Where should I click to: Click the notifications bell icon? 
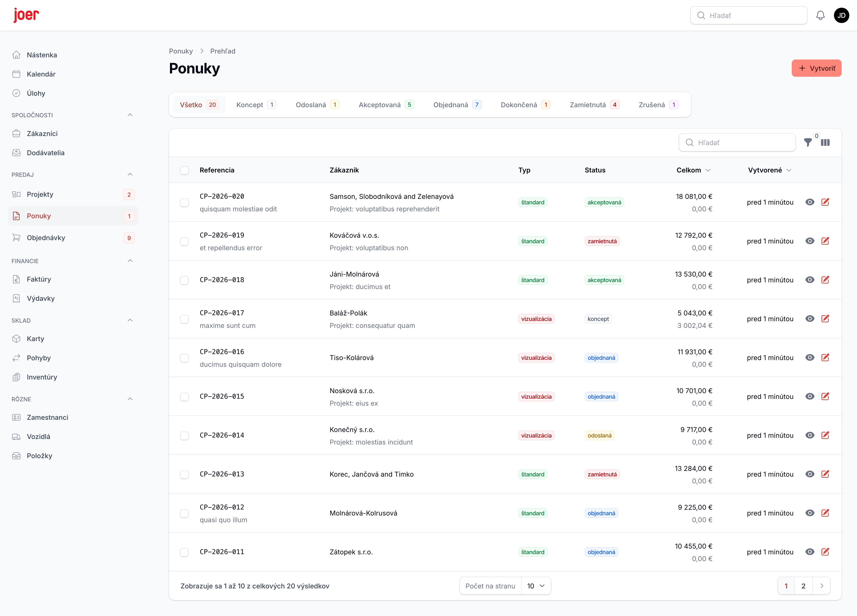[820, 16]
